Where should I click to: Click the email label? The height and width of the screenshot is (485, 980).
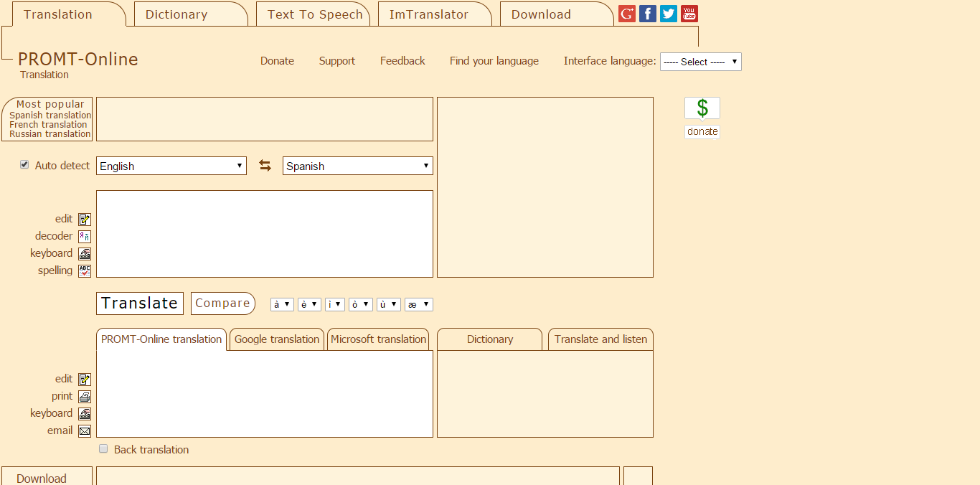click(60, 430)
